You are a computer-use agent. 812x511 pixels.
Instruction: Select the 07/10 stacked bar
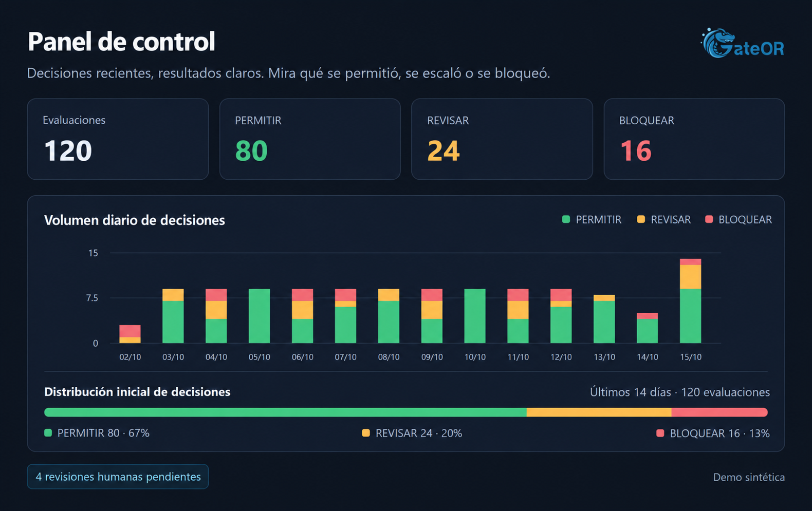pos(345,316)
